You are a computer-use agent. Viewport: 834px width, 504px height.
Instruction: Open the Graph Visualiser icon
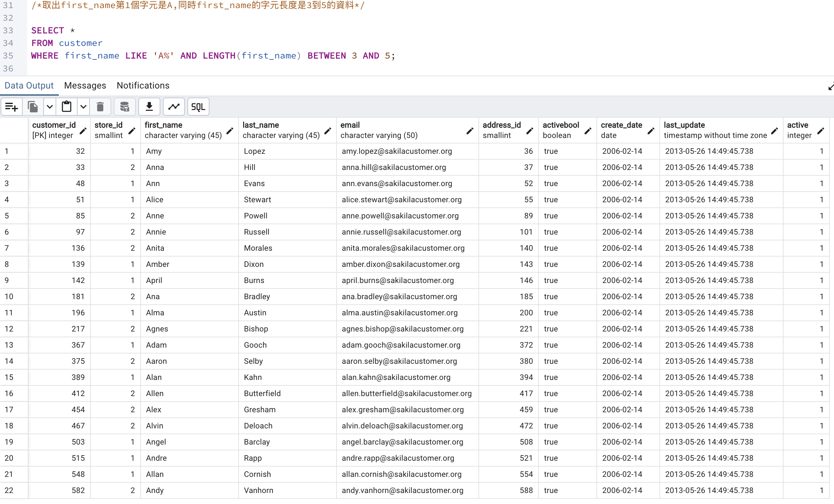pos(174,107)
